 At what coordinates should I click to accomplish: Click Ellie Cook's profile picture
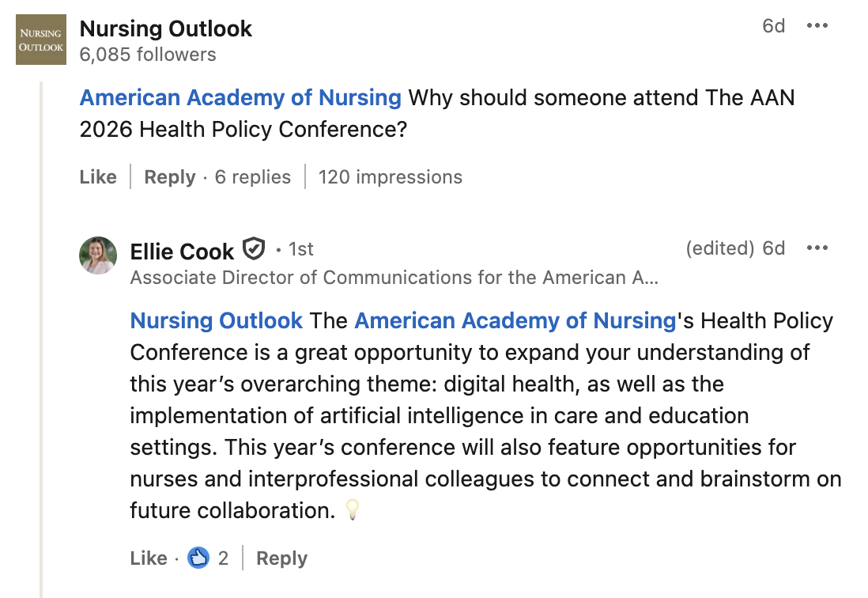pyautogui.click(x=98, y=255)
